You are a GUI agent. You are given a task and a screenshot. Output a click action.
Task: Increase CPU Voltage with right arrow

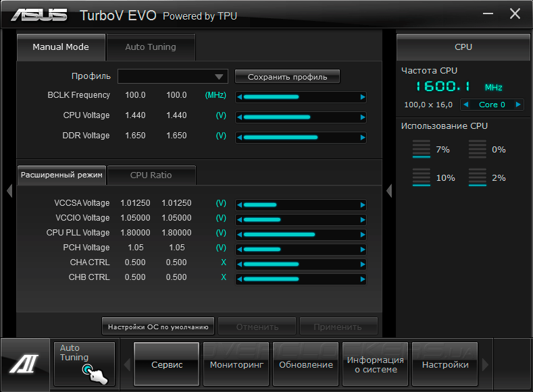[363, 117]
